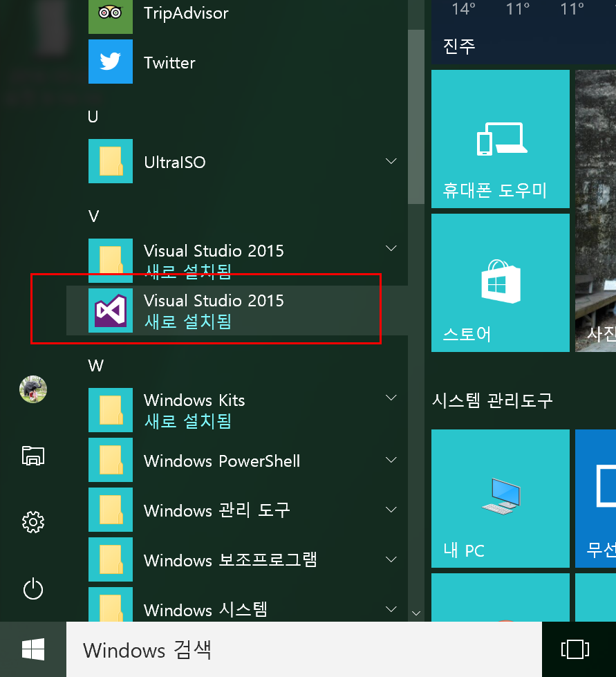Click the Windows 시스템 folder icon
This screenshot has height=677, width=616.
pyautogui.click(x=111, y=604)
